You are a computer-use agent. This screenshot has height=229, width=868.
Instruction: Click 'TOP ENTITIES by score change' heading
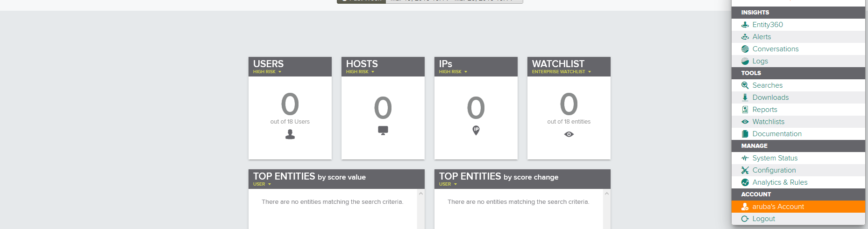click(498, 176)
